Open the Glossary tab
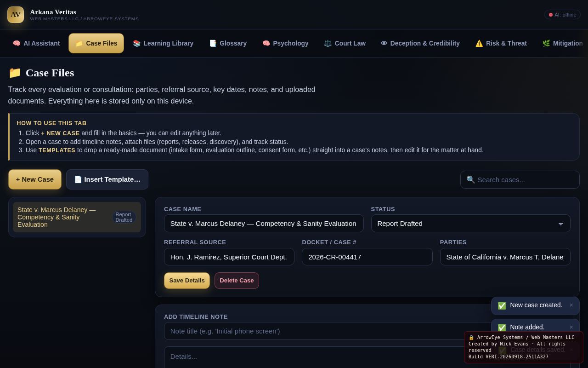This screenshot has height=368, width=588. coord(228,43)
